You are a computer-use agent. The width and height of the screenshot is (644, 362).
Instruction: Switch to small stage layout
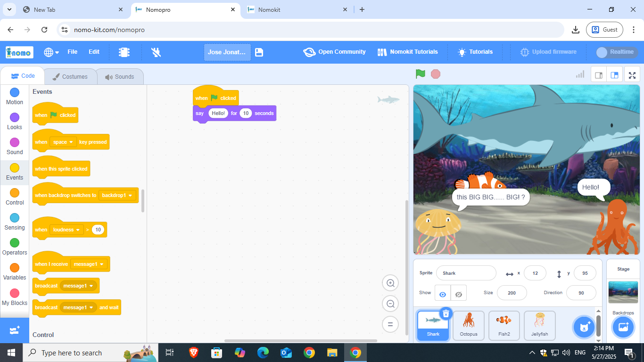coord(599,75)
